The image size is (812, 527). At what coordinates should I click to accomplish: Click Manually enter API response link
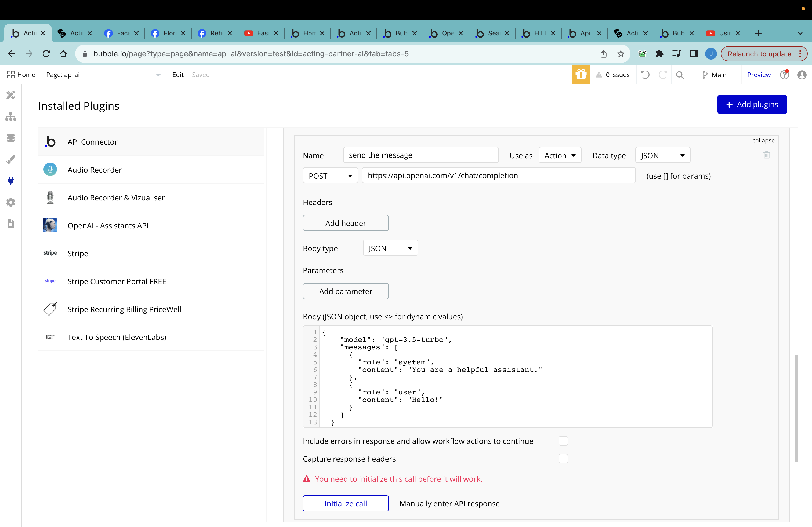tap(449, 503)
